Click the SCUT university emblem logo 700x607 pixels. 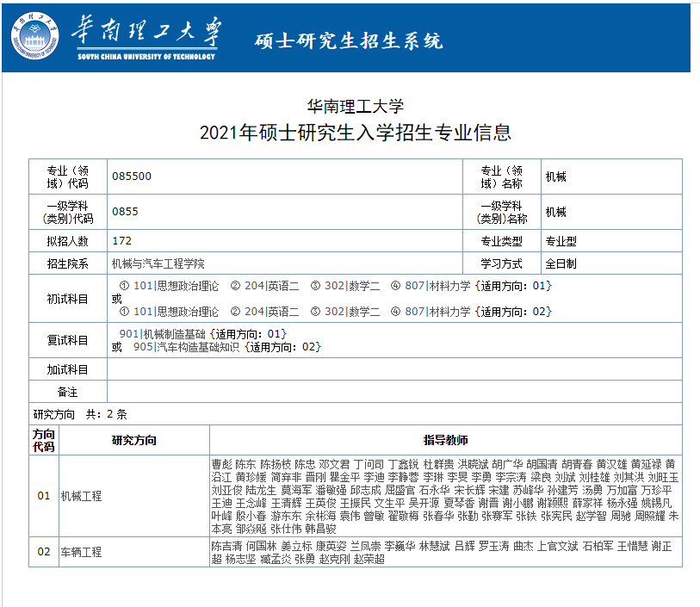(34, 35)
